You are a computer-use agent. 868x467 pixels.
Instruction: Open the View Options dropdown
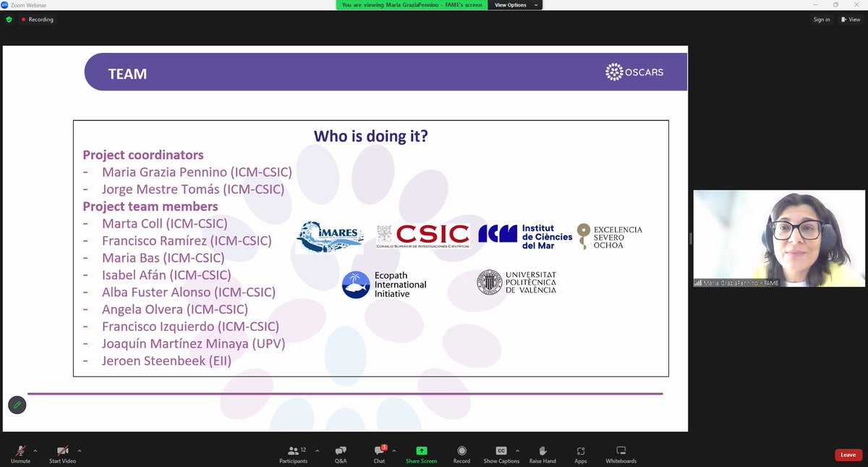[x=515, y=4]
